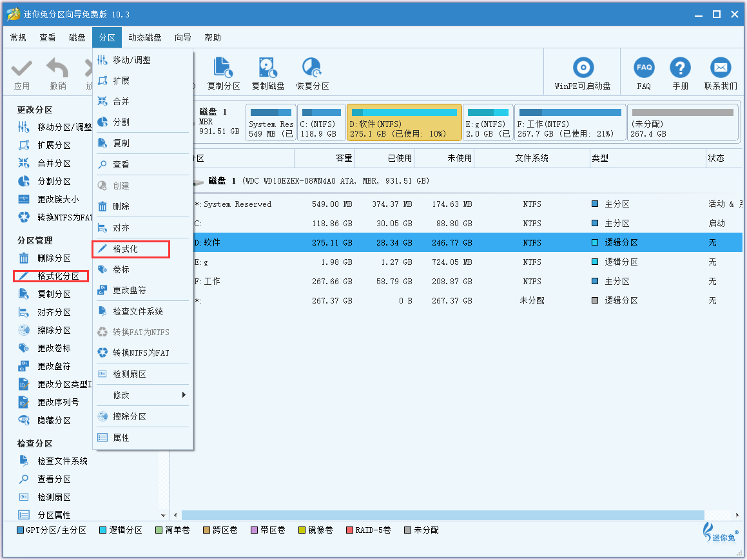Launch Partition Recovery (恢复分区) toolbar icon
Image resolution: width=747 pixels, height=560 pixels.
coord(312,68)
